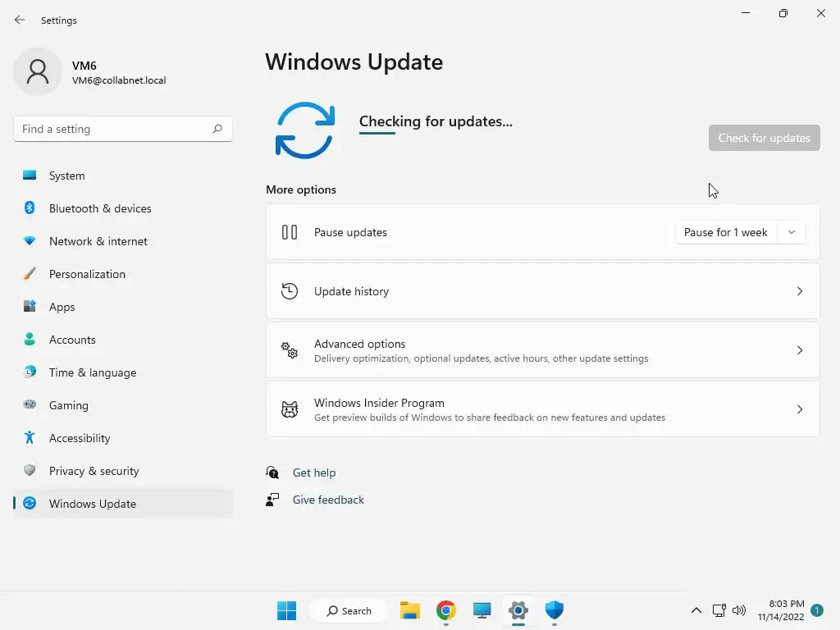This screenshot has height=630, width=840.
Task: Click the Get help headset icon
Action: click(x=272, y=472)
